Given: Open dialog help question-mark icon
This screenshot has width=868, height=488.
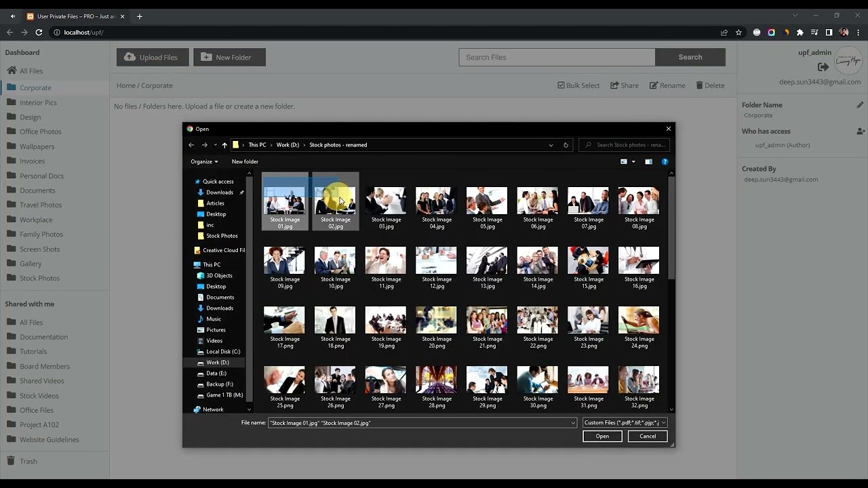Looking at the screenshot, I should click(665, 161).
